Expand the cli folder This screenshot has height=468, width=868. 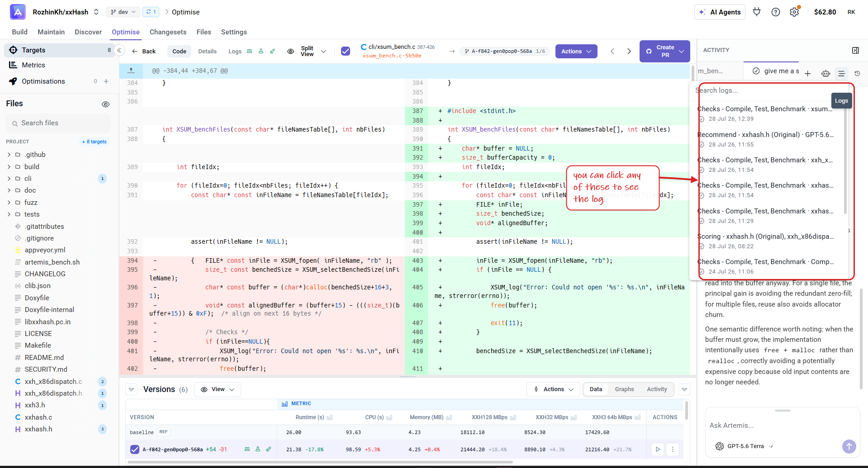pyautogui.click(x=9, y=179)
